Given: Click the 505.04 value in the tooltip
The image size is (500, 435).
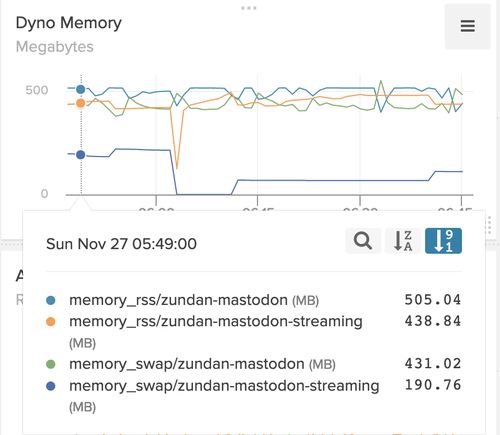Looking at the screenshot, I should click(433, 300).
